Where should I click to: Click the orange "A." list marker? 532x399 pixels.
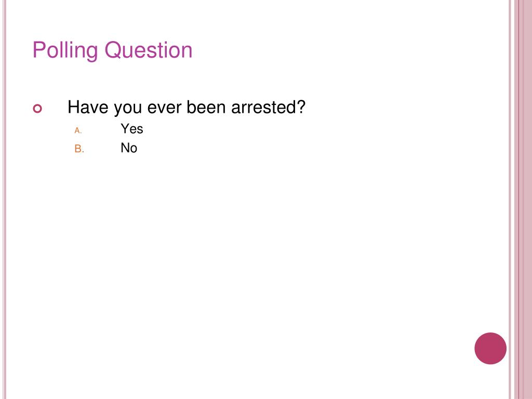click(78, 130)
